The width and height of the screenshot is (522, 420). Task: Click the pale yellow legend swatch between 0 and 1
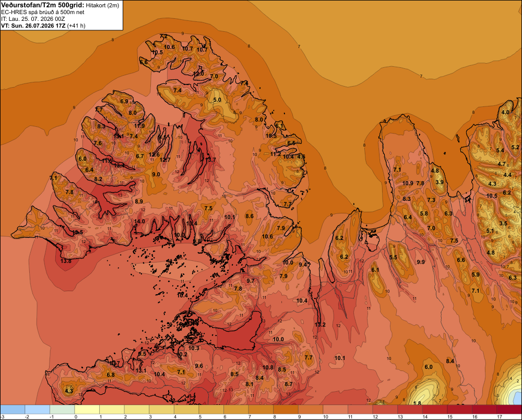pos(87,410)
